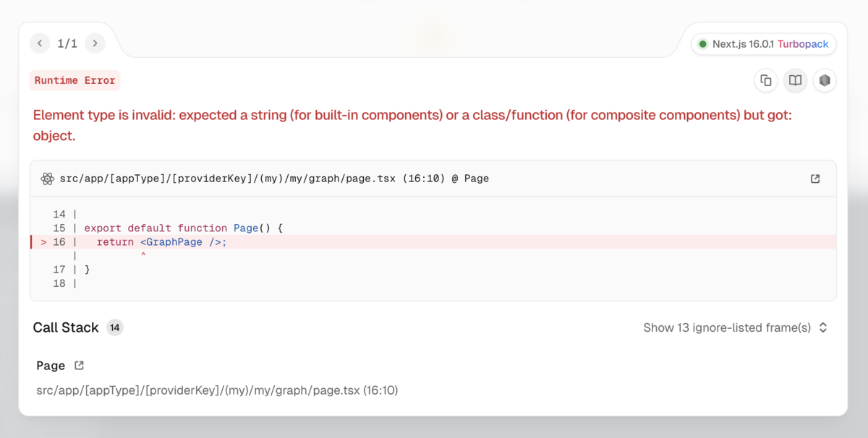Screen dimensions: 868x438
Task: Click the green status dot in version badge
Action: pos(702,44)
